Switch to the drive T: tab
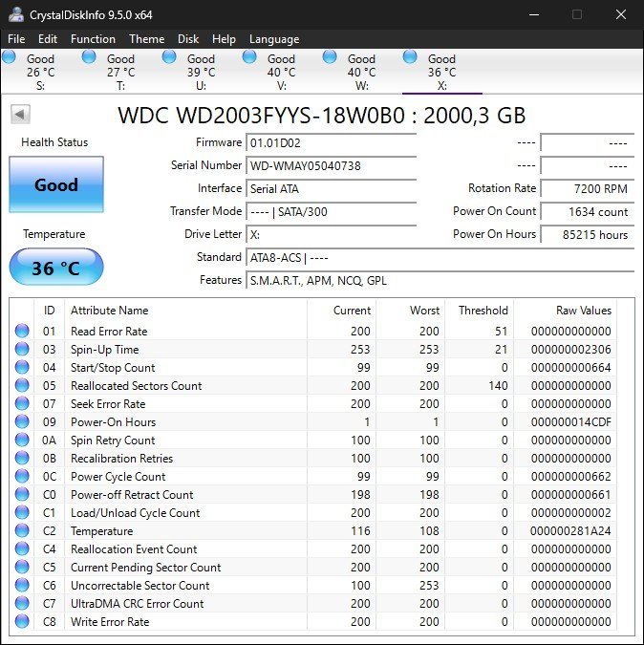The height and width of the screenshot is (645, 644). point(120,72)
